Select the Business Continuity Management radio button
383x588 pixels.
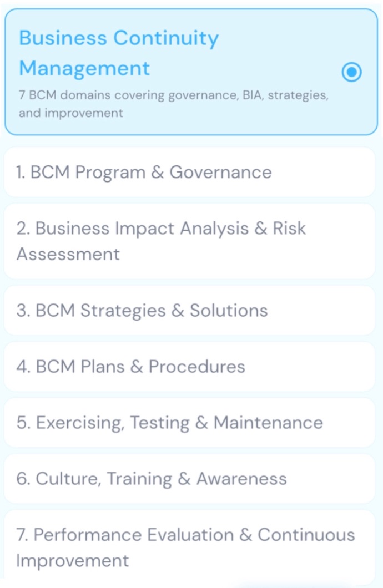coord(351,72)
